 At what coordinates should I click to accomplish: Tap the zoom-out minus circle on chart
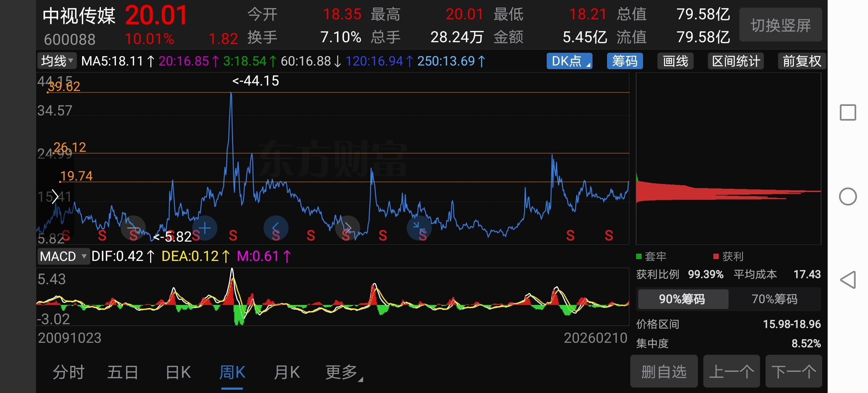click(133, 228)
